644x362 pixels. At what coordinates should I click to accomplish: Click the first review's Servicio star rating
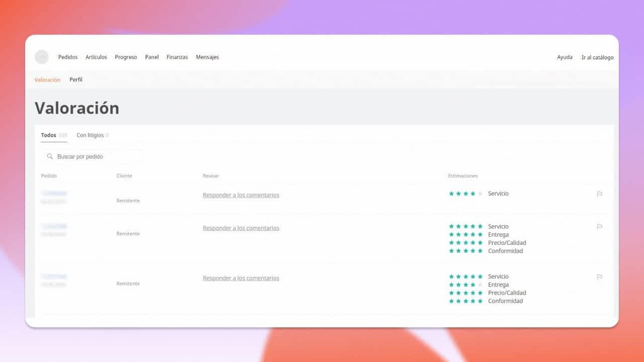pos(465,194)
